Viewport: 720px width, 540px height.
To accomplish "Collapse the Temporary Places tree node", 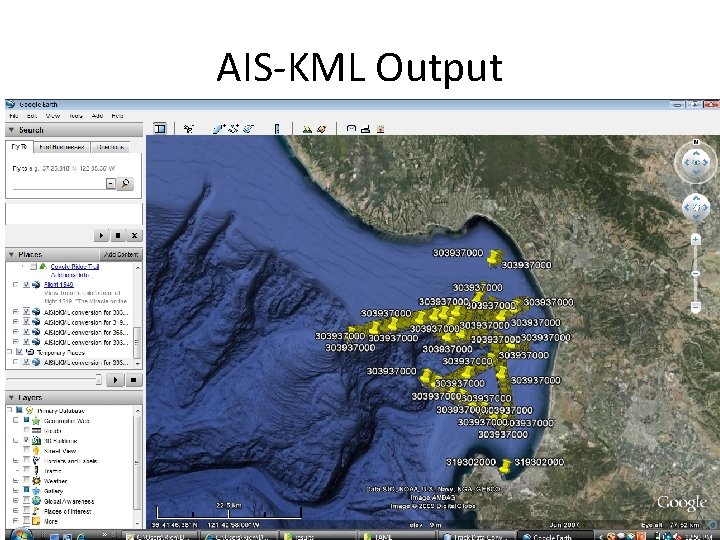I will [x=9, y=352].
